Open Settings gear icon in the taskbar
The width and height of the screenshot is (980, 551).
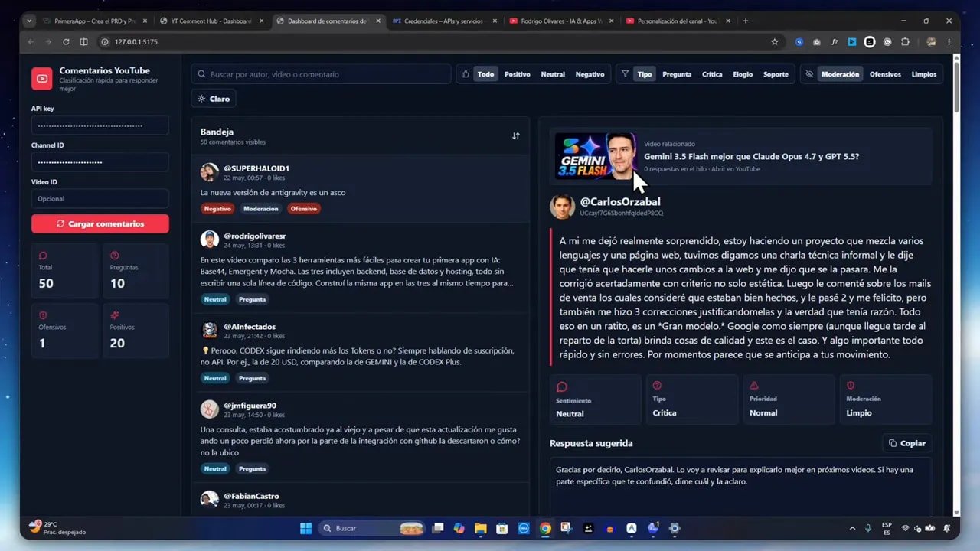click(675, 528)
